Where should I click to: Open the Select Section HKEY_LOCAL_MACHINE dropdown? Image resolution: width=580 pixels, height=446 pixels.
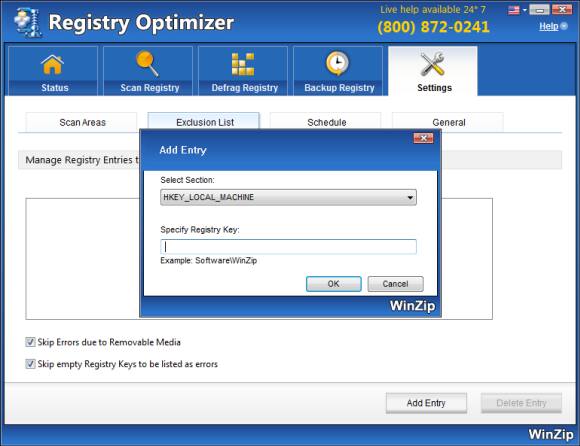pos(288,197)
